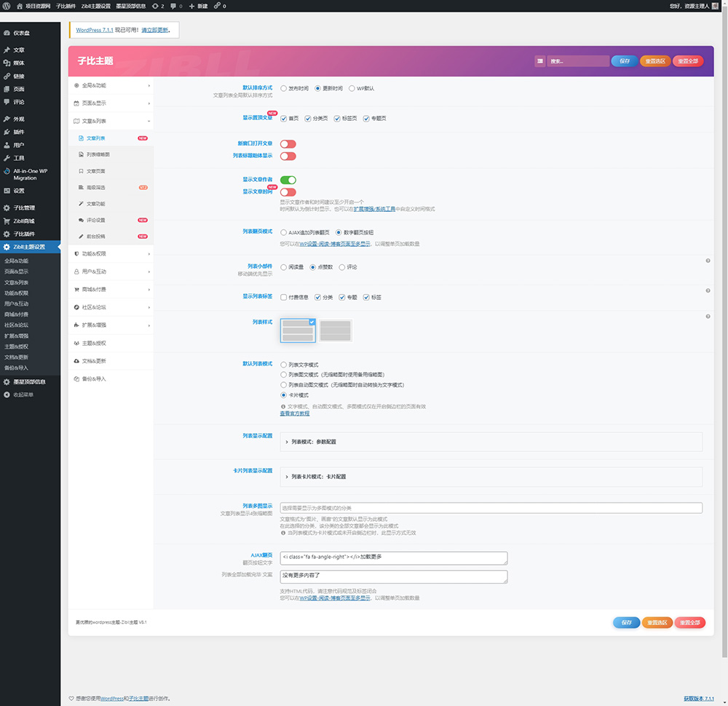Expand the 全局&功能 section

[x=111, y=85]
